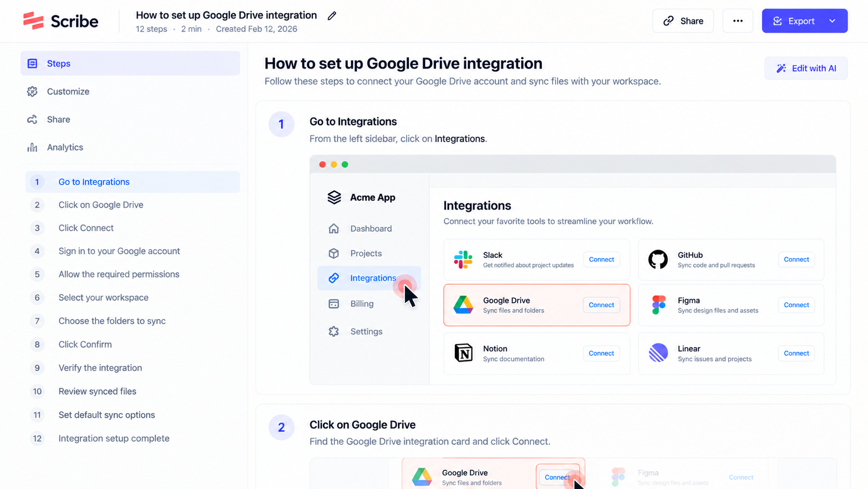868x489 pixels.
Task: Click the Share button in the header
Action: pos(683,21)
